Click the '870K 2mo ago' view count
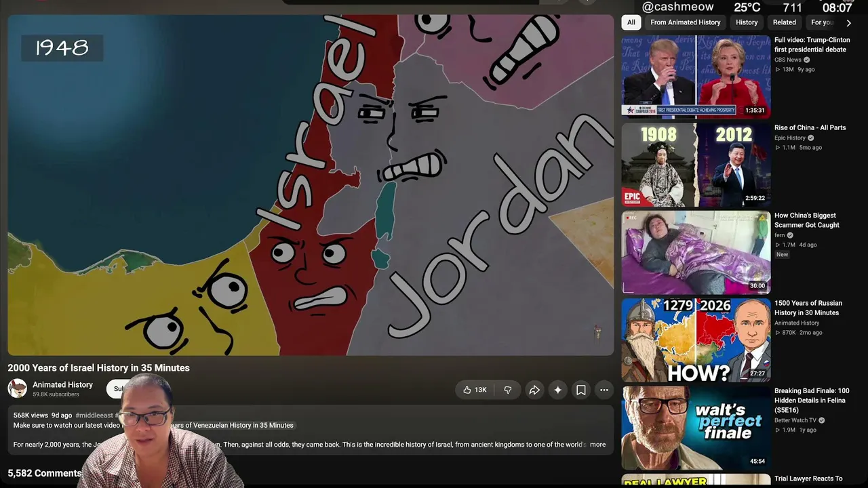868x488 pixels. pos(798,333)
